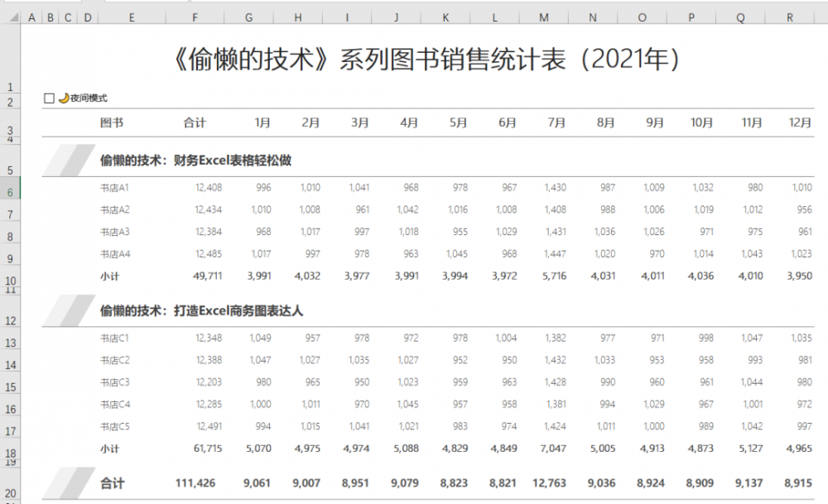Select column header A
This screenshot has height=504, width=828.
pyautogui.click(x=31, y=17)
